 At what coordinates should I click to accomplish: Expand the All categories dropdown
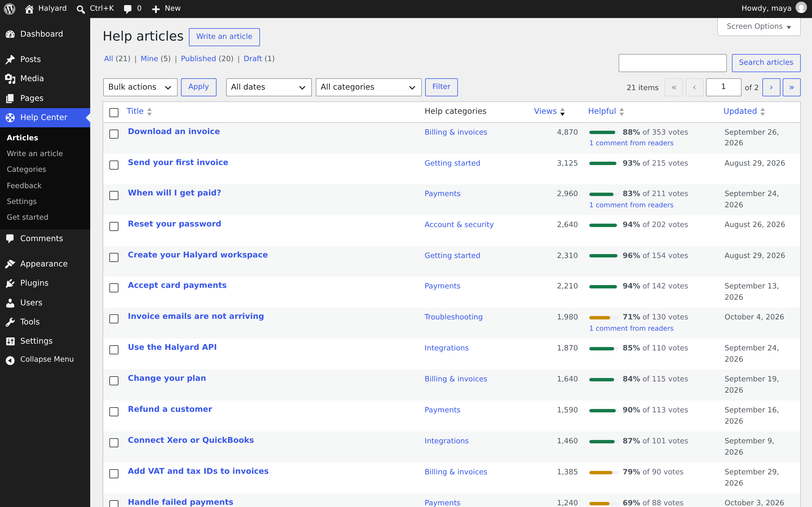(x=369, y=87)
